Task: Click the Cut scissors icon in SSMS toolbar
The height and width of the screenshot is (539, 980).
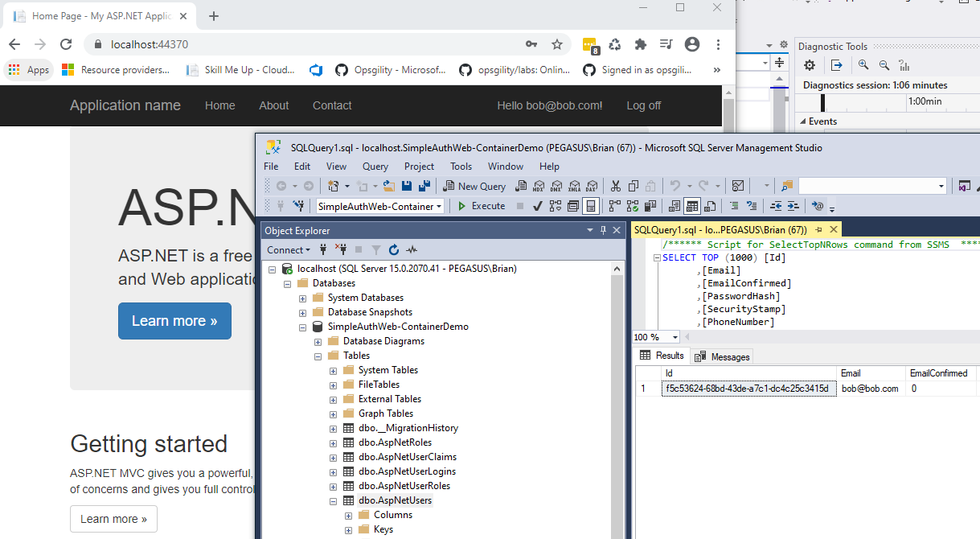Action: point(616,186)
